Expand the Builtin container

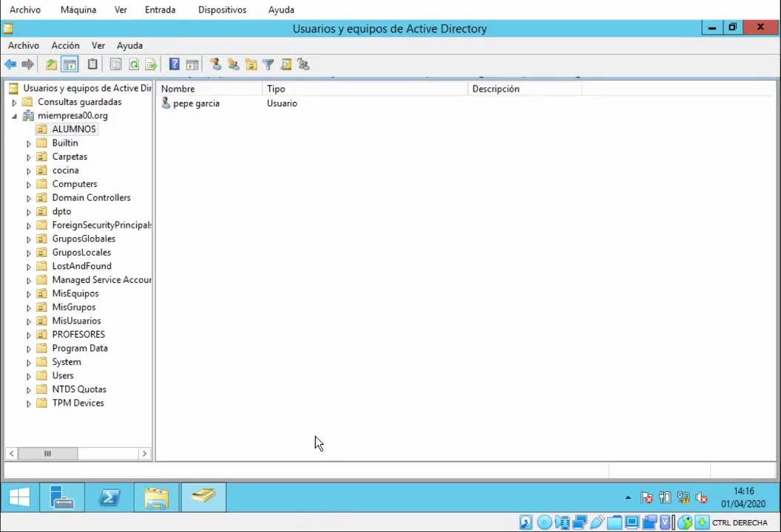[28, 143]
